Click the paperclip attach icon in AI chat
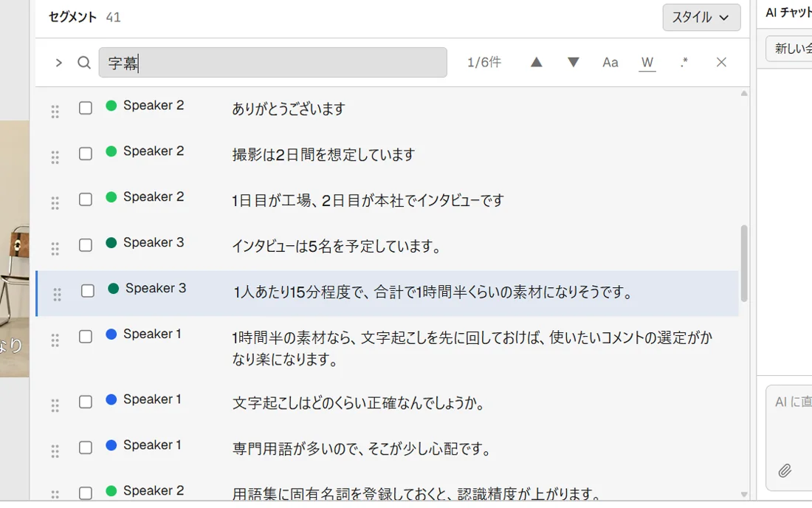 click(x=785, y=470)
